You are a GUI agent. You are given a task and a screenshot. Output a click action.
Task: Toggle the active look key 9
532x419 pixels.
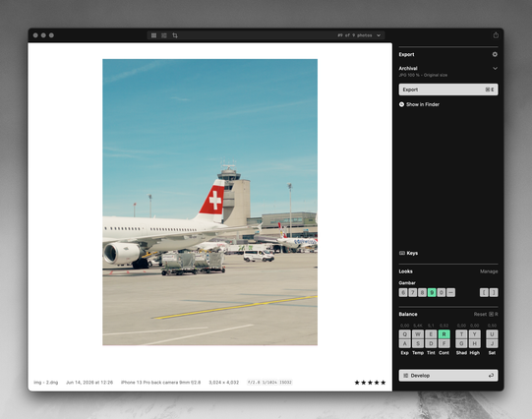[432, 292]
